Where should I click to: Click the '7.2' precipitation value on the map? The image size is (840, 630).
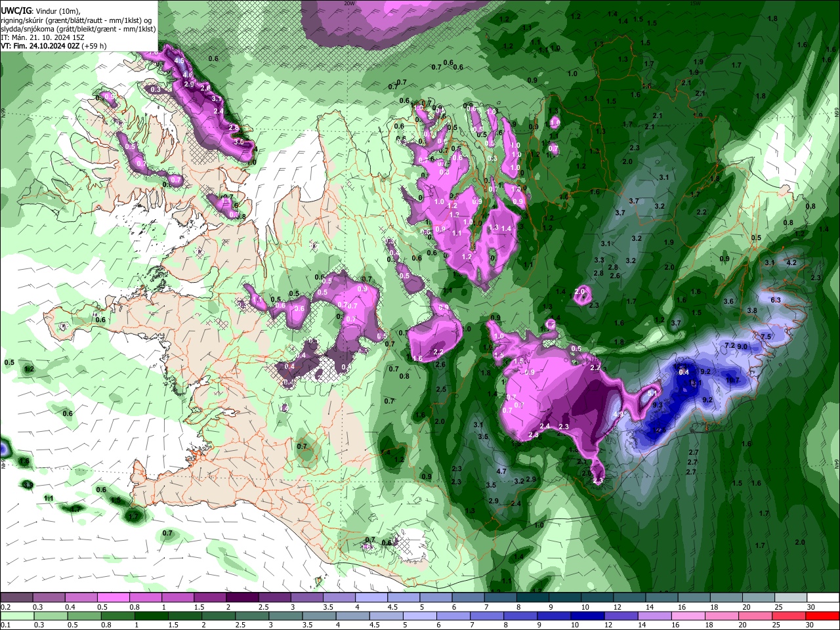click(x=729, y=345)
